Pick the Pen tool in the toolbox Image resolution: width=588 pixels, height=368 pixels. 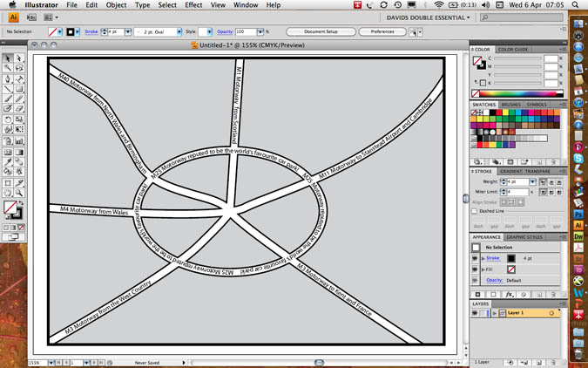point(8,78)
